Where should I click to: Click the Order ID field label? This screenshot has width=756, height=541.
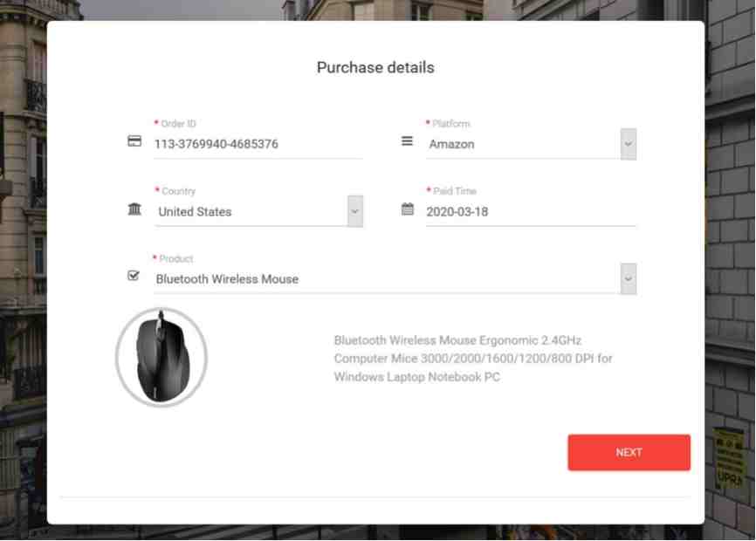(x=178, y=124)
